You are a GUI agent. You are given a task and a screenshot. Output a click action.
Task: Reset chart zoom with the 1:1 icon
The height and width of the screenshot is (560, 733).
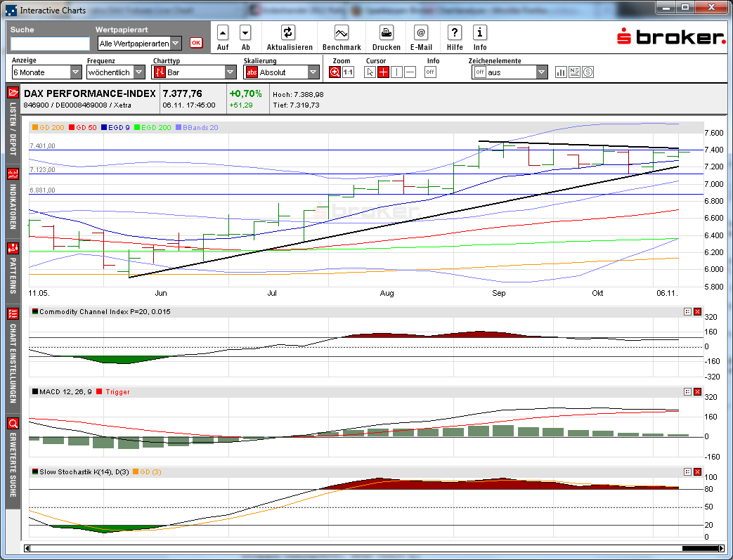(347, 72)
